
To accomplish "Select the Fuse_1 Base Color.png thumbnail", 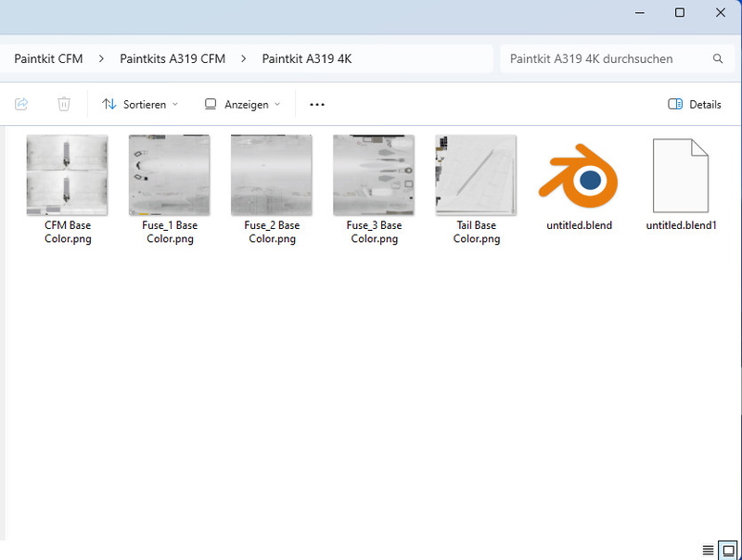I will point(170,175).
